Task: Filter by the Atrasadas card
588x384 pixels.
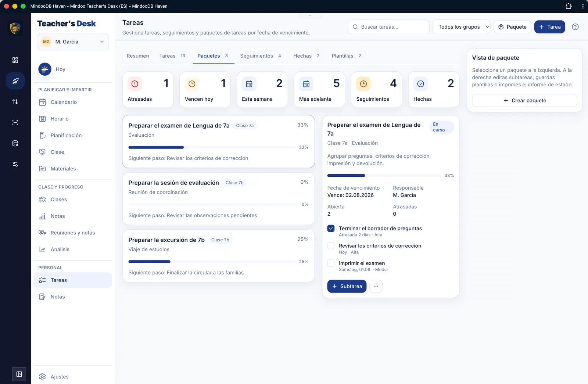Action: click(x=148, y=90)
